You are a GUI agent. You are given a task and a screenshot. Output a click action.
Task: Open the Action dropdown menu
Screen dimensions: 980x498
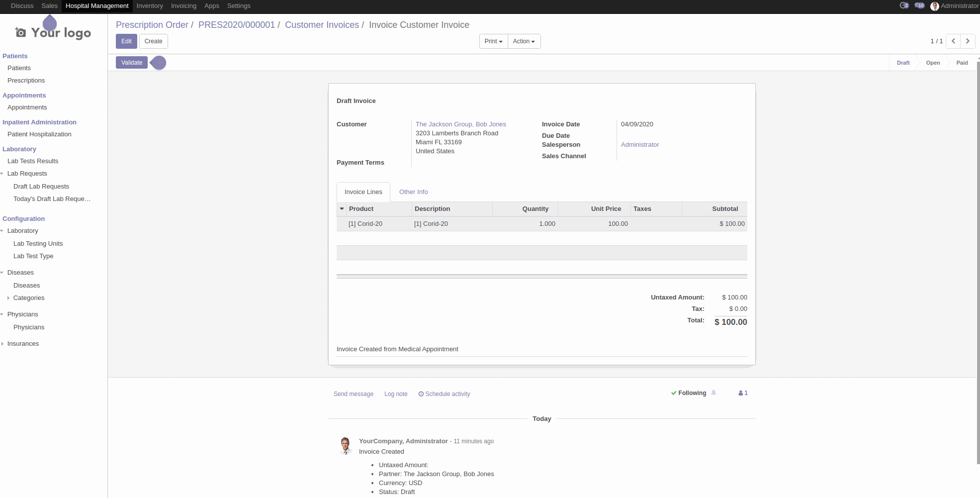coord(524,41)
